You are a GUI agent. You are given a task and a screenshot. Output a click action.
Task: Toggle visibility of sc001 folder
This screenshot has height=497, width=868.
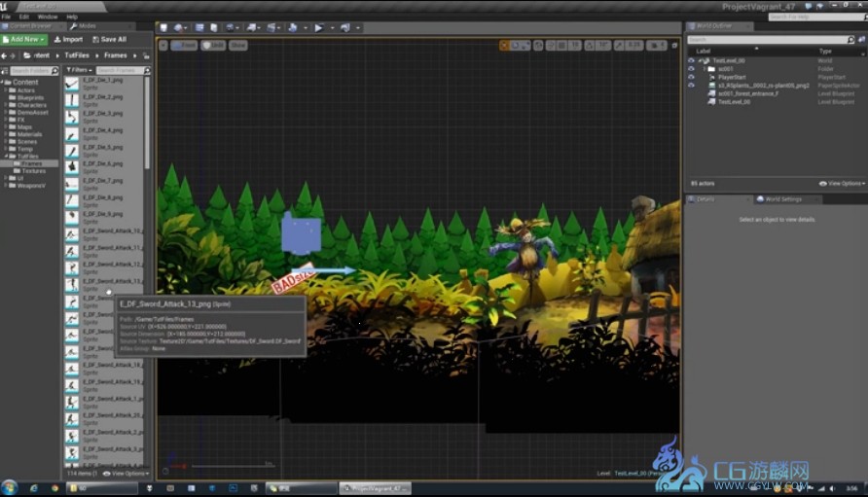(x=691, y=69)
